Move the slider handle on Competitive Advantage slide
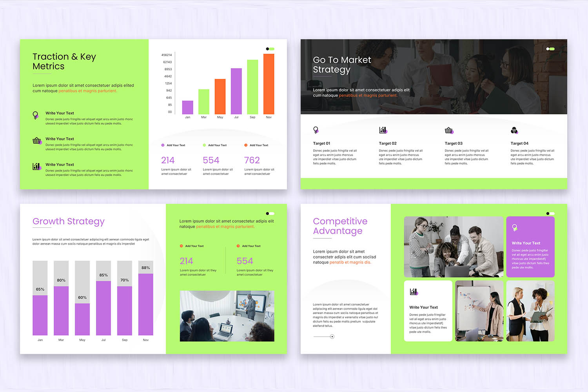The width and height of the screenshot is (588, 392). [332, 336]
